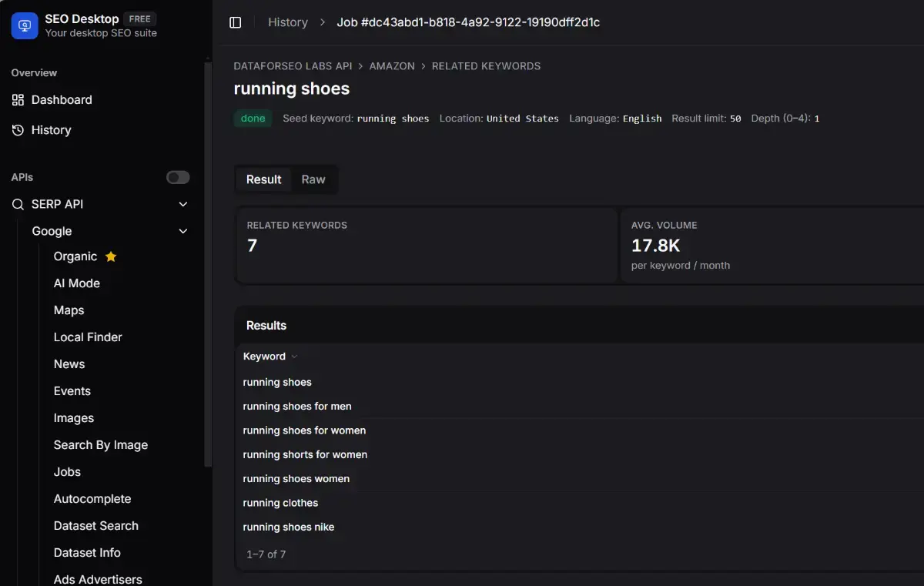The width and height of the screenshot is (924, 586).
Task: Collapse the Google section chevron
Action: point(182,231)
